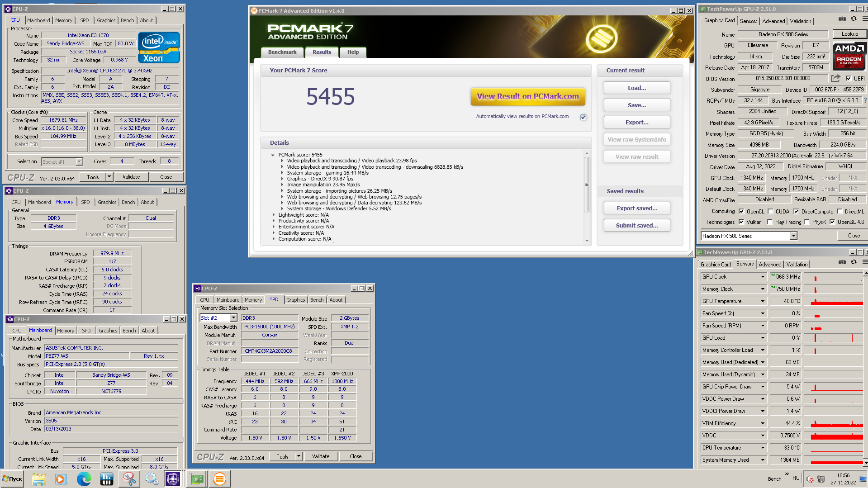The width and height of the screenshot is (868, 488).
Task: Toggle the PhysX checkbox
Action: pyautogui.click(x=807, y=222)
